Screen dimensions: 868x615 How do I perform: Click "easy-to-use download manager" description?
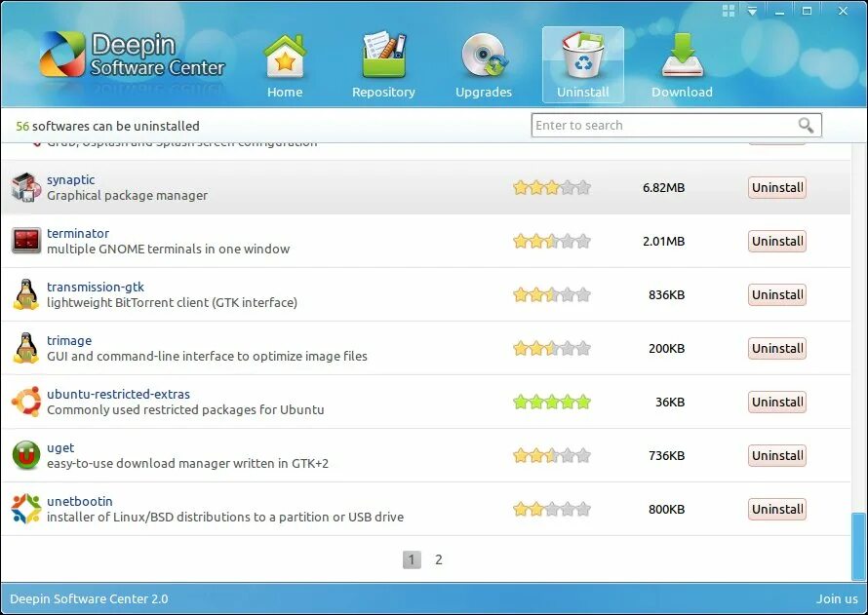(x=187, y=464)
